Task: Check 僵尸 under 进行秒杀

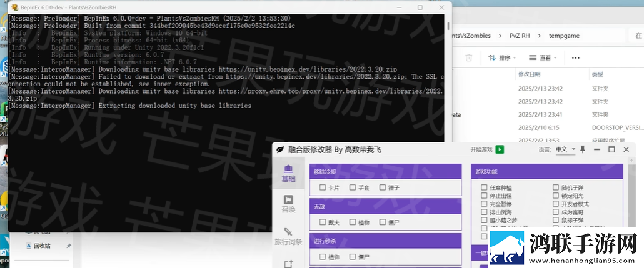Action: [353, 257]
